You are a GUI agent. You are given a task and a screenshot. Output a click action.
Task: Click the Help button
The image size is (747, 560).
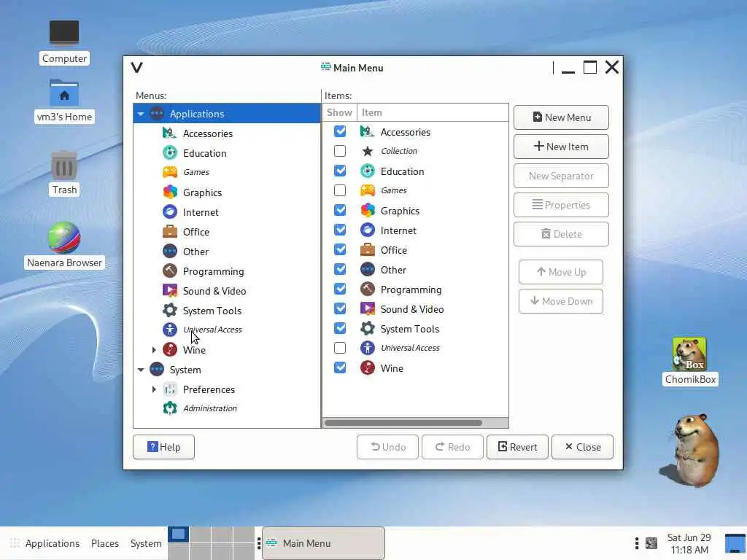[x=163, y=447]
